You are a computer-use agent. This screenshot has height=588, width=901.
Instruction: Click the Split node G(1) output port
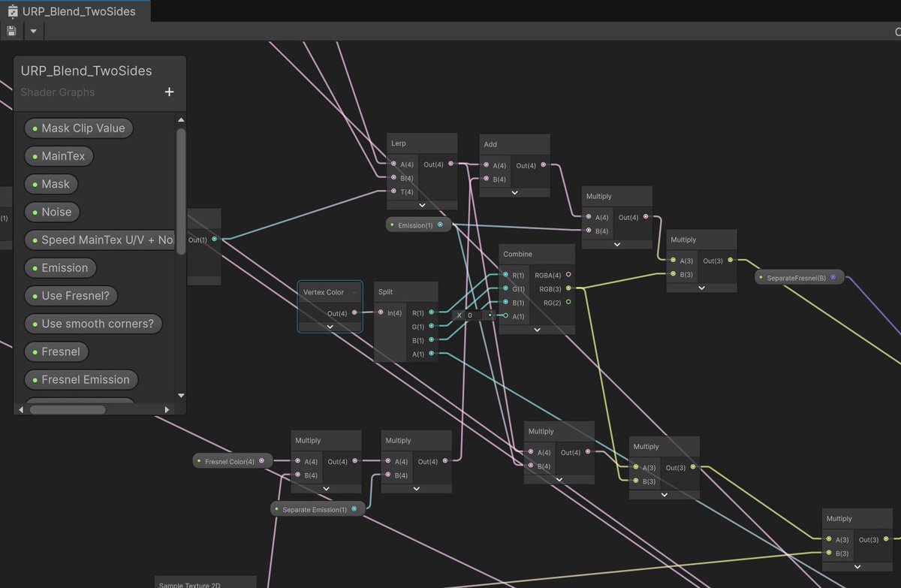coord(431,326)
